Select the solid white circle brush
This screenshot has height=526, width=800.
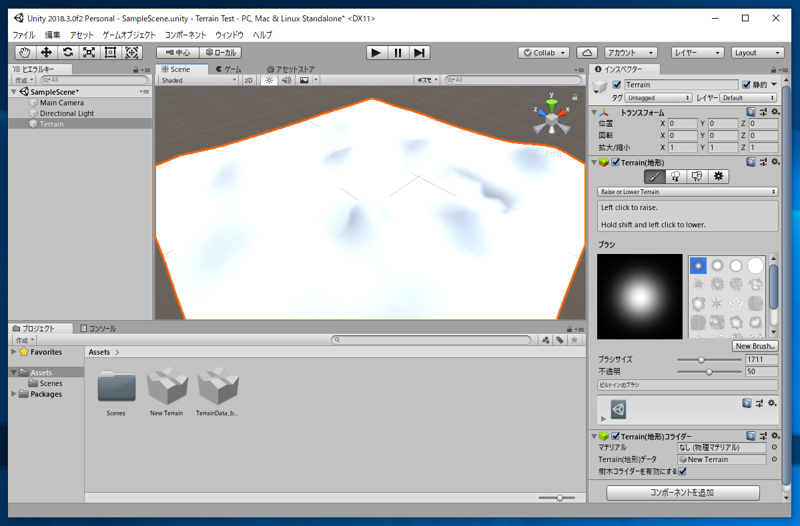point(755,266)
